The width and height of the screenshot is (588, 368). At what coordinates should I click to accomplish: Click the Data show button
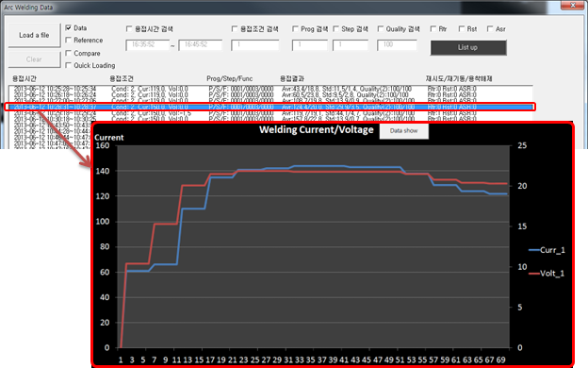(x=404, y=130)
